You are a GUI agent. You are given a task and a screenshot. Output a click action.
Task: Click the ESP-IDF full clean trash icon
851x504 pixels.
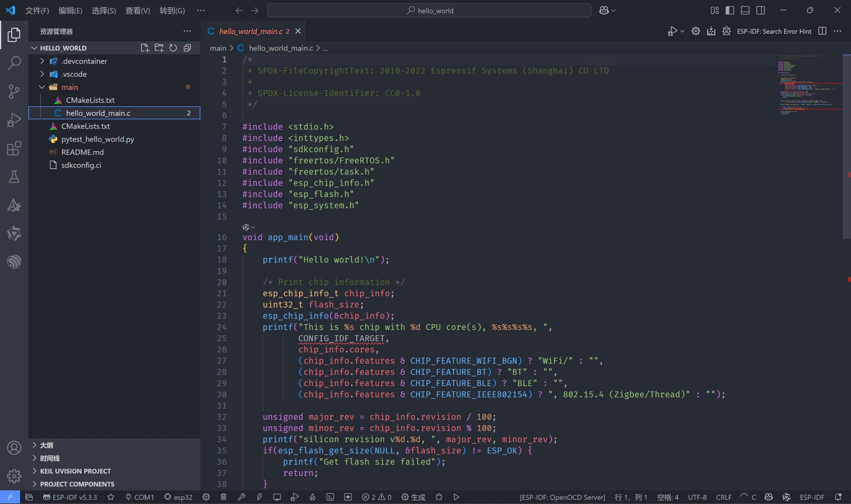coord(224,497)
